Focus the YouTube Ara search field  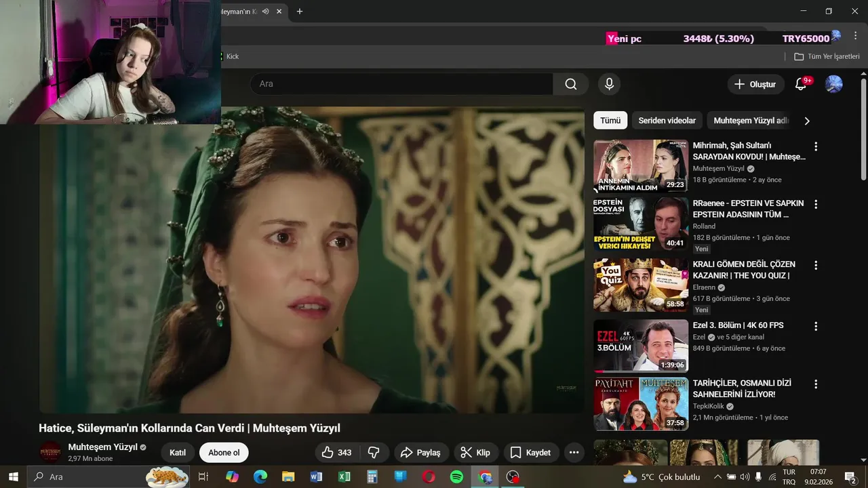[x=401, y=84]
